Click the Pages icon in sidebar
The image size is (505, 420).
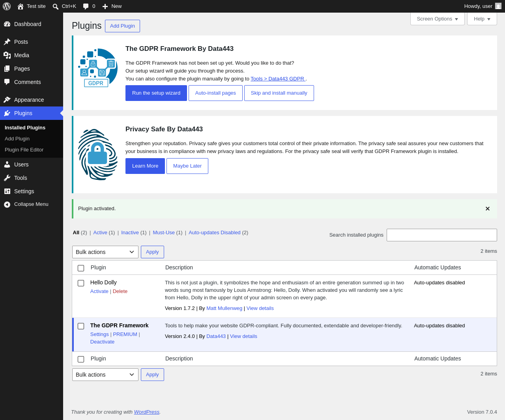pos(7,69)
